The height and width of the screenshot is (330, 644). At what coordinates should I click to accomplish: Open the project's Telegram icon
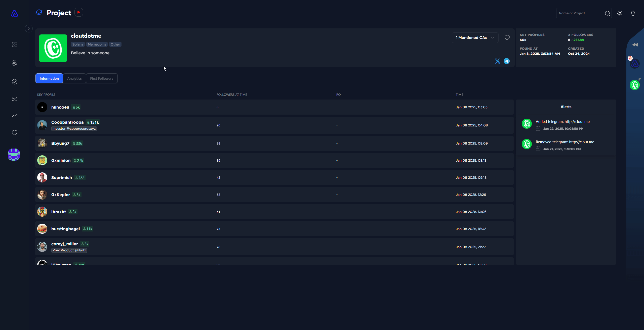click(x=507, y=61)
